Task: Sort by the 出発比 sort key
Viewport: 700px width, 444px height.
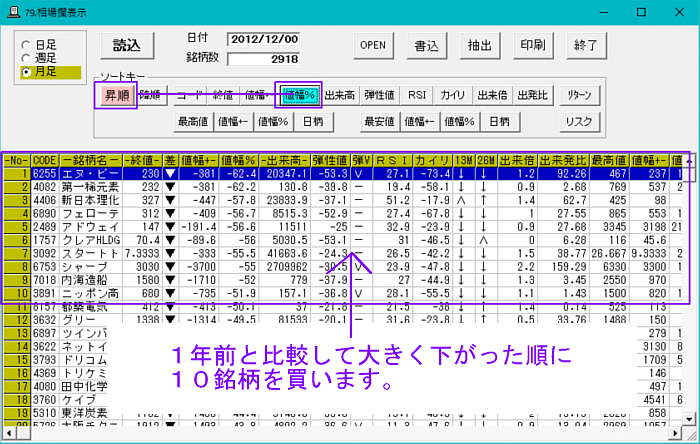Action: tap(533, 95)
